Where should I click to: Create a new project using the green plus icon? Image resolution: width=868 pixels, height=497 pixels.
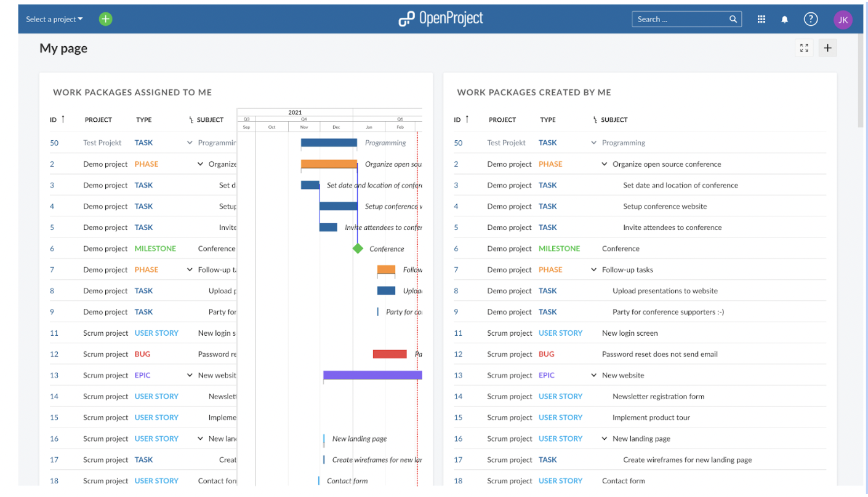pos(105,19)
